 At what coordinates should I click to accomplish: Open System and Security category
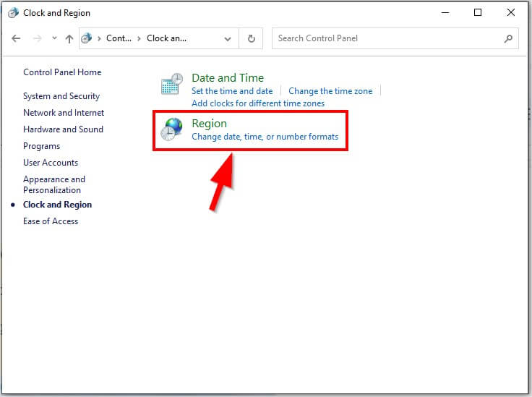61,96
